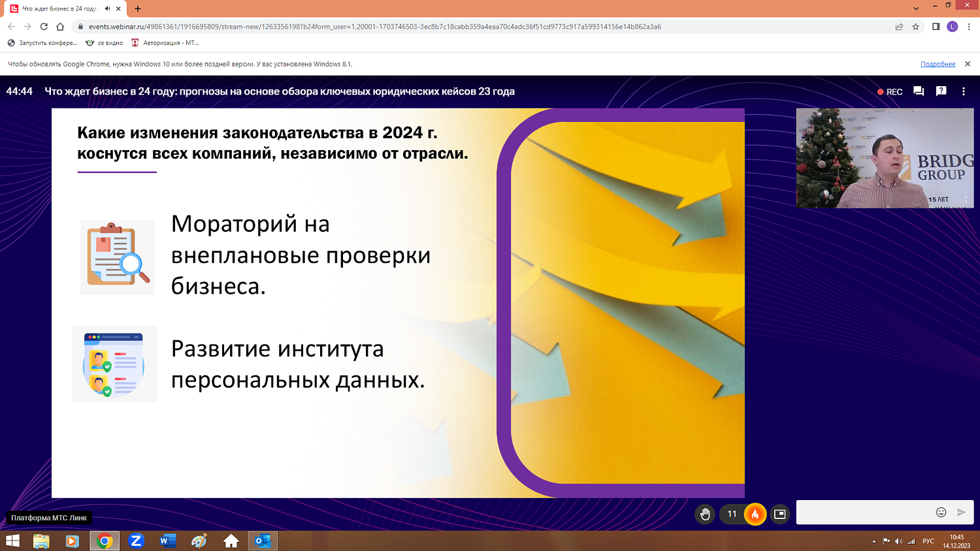This screenshot has height=551, width=980.
Task: Click the "Подробнее" link
Action: click(x=938, y=64)
